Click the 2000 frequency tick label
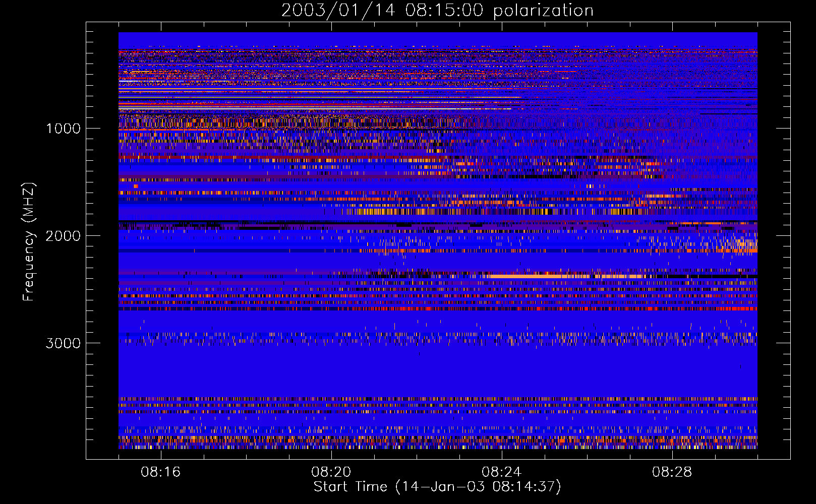 pos(63,236)
